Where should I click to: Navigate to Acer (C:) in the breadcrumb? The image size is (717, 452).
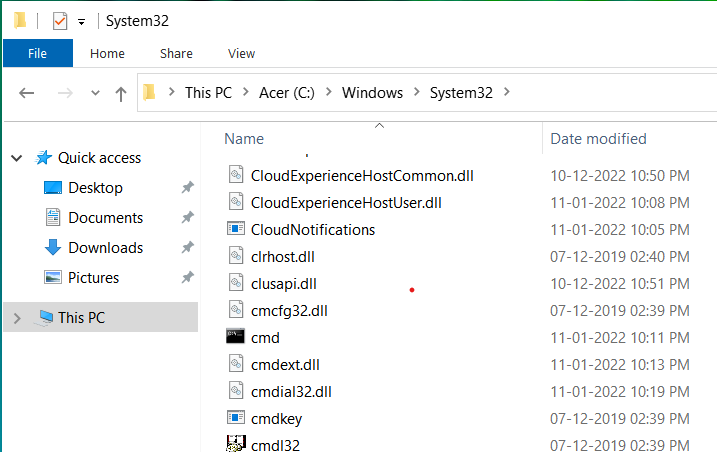coord(287,93)
